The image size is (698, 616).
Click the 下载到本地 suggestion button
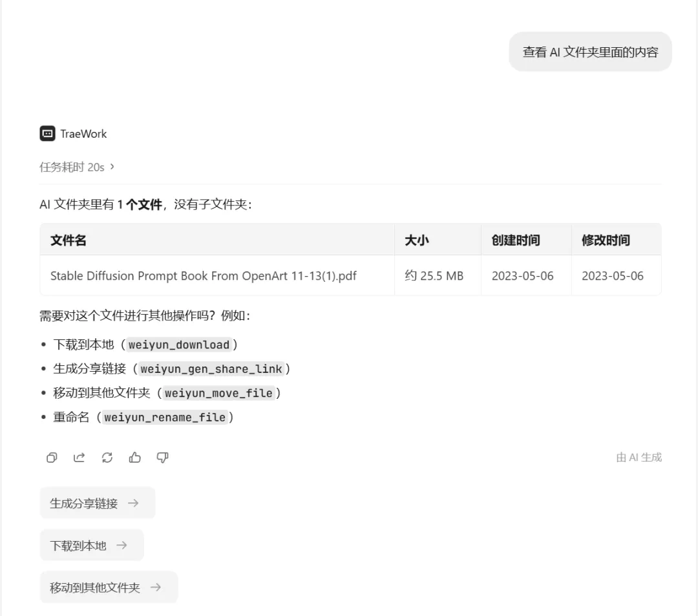[92, 546]
